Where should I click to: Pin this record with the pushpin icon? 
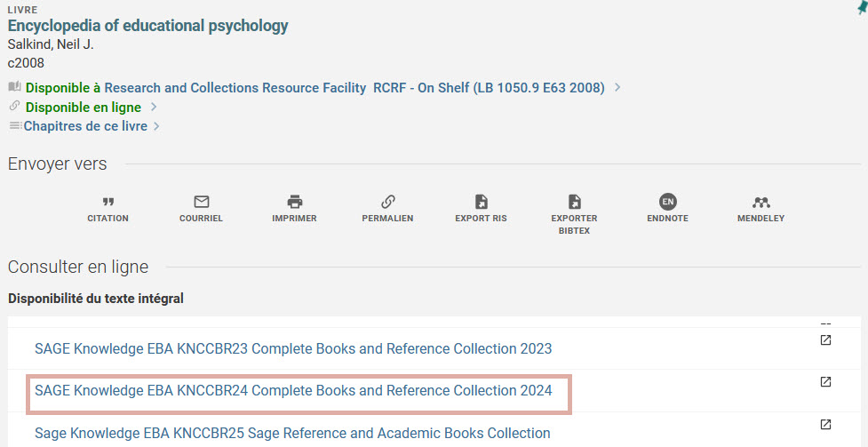(x=858, y=6)
